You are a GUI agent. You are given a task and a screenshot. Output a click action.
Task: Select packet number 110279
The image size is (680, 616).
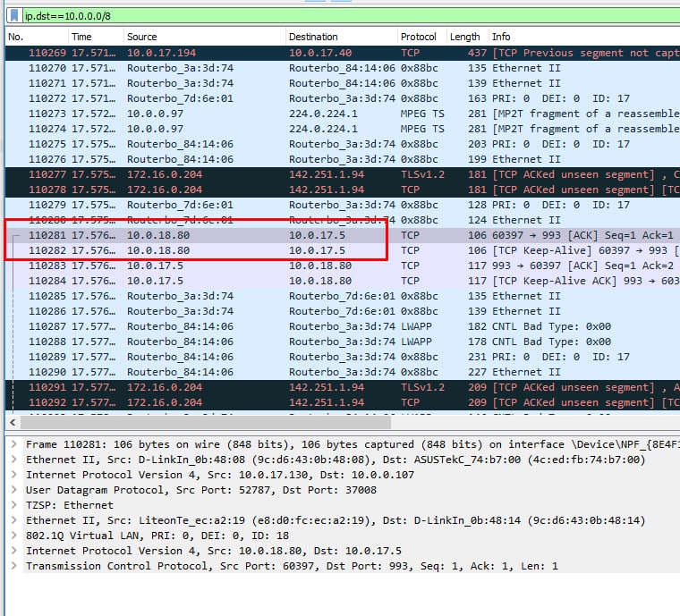coord(343,205)
